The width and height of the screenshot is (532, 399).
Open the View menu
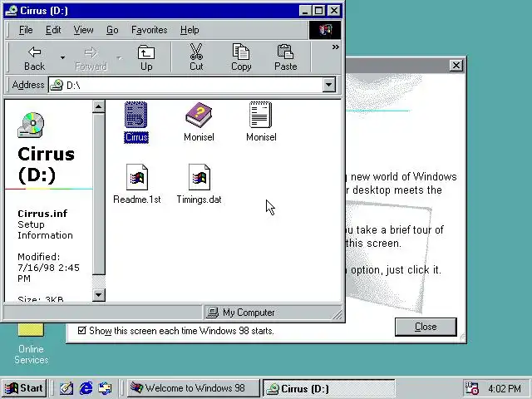coord(83,30)
